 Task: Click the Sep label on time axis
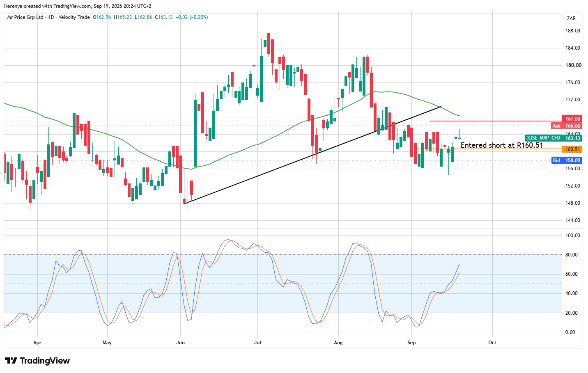(411, 343)
